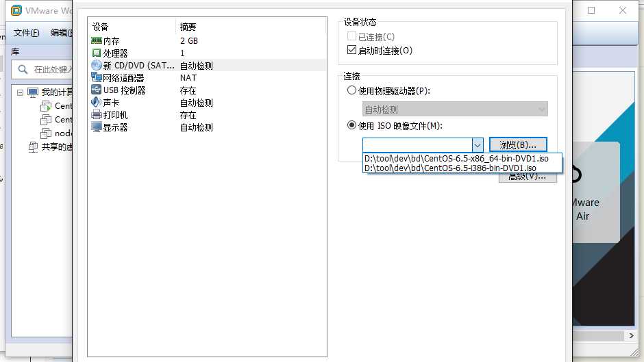
Task: Click the printer (打印机) icon
Action: [x=97, y=114]
